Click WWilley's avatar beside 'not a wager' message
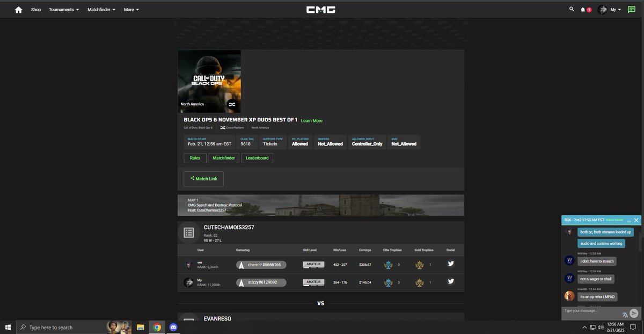 point(569,278)
